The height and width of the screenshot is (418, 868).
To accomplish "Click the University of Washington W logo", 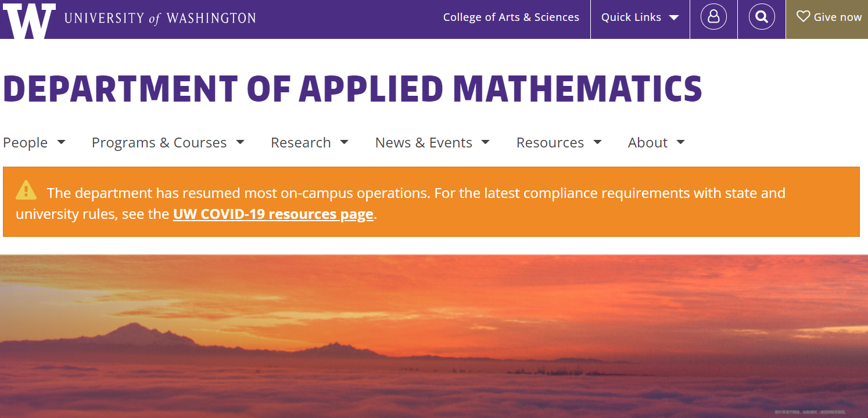I will click(29, 20).
